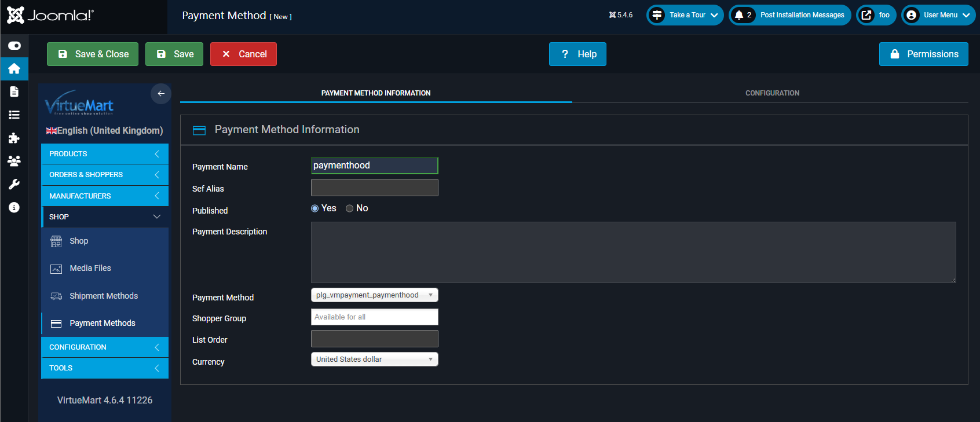
Task: Cancel editing the payment method
Action: click(243, 54)
